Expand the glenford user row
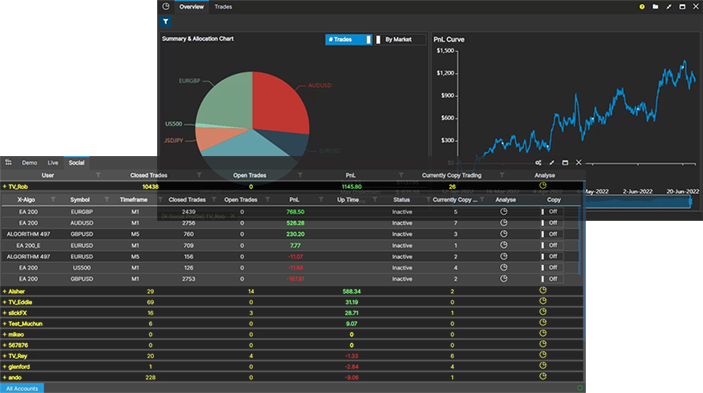 [4, 367]
